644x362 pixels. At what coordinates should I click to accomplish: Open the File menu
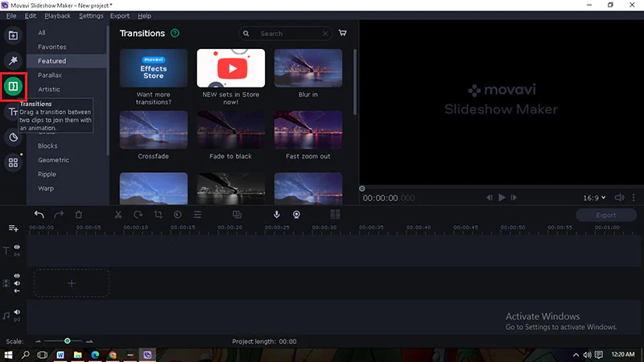click(x=11, y=16)
